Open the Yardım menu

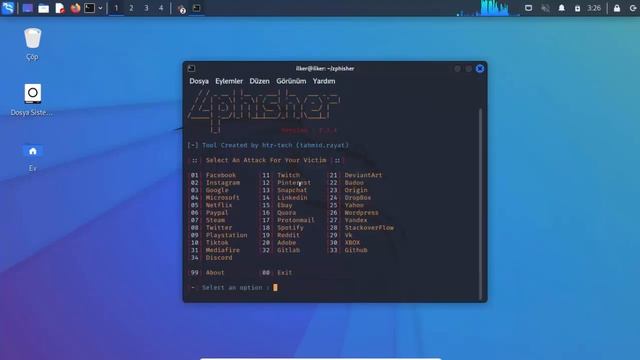click(324, 81)
